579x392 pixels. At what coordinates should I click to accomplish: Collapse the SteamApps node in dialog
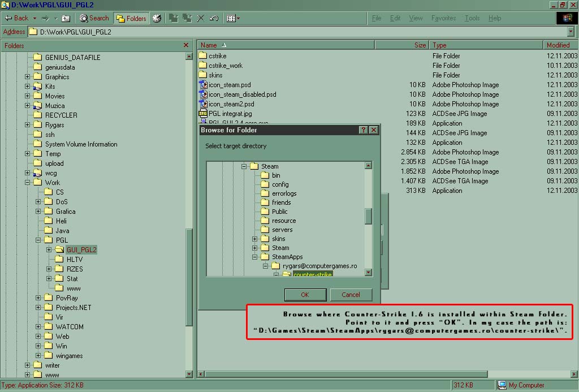[254, 257]
